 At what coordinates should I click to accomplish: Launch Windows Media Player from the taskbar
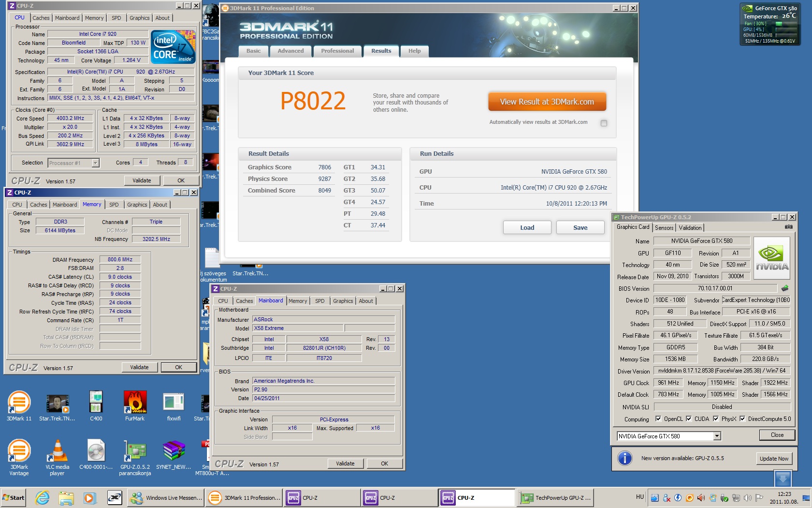(x=89, y=498)
